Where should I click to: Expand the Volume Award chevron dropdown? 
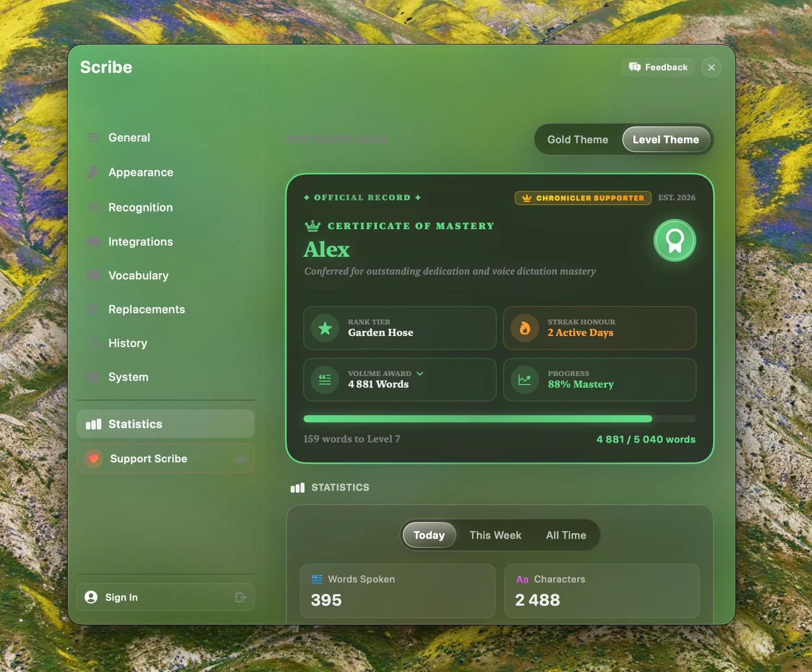pos(420,373)
